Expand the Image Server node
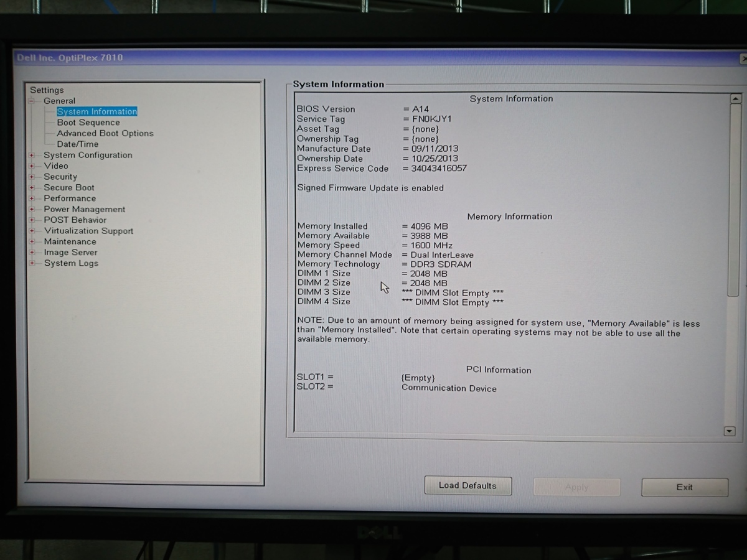The width and height of the screenshot is (747, 560). [x=32, y=253]
